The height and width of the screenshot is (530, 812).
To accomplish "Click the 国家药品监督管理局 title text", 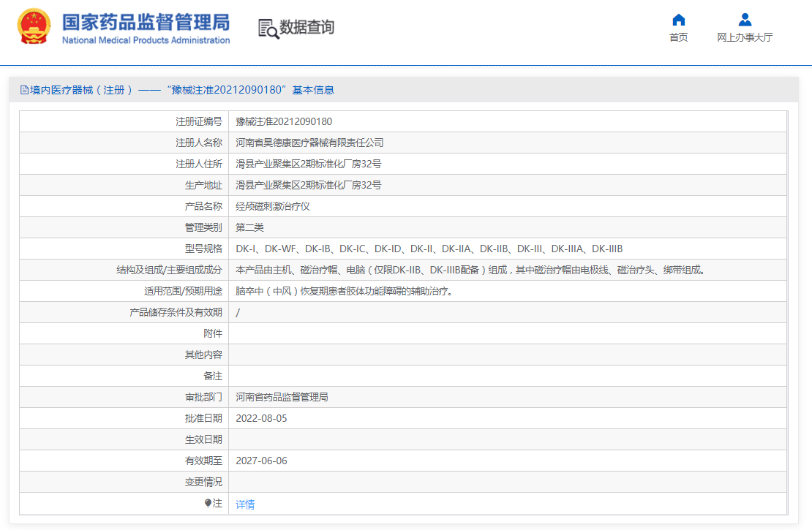I will pyautogui.click(x=146, y=21).
